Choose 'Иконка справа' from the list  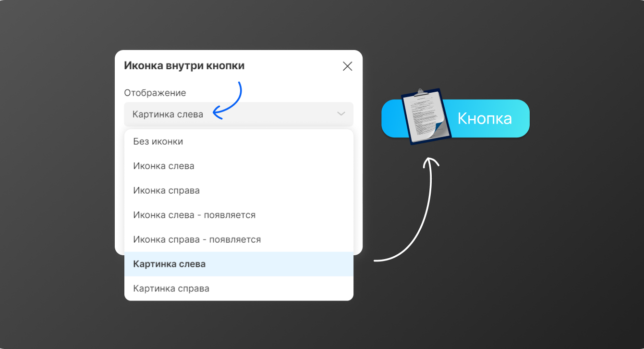(x=239, y=190)
